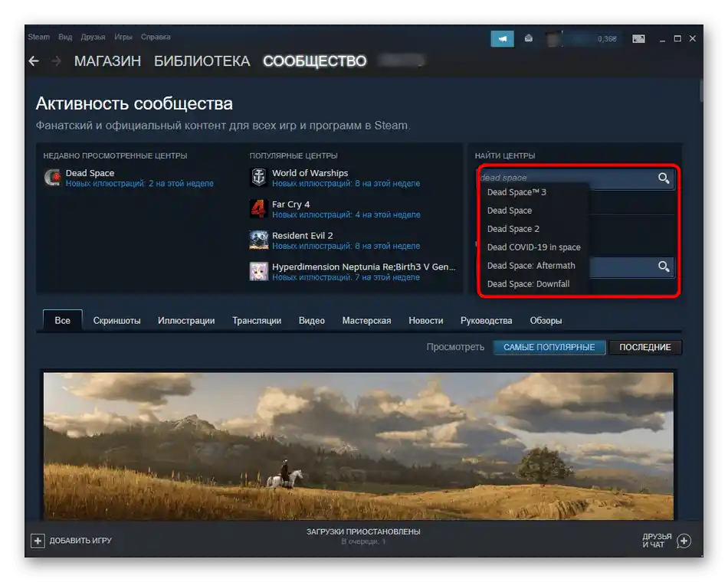Open World of Warships hub link
This screenshot has width=728, height=582.
[x=310, y=173]
